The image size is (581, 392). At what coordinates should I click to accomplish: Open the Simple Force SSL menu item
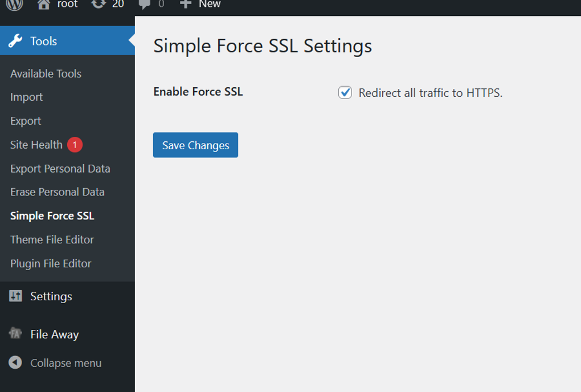click(x=52, y=215)
